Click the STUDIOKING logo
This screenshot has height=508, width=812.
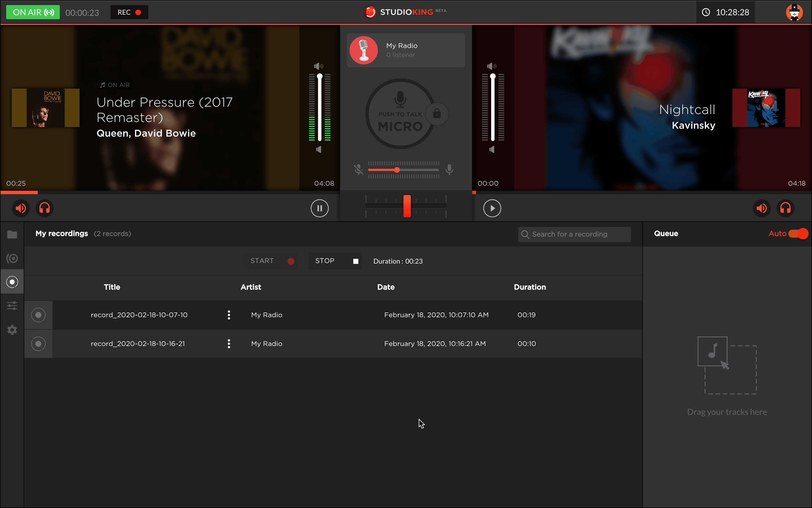pos(405,12)
